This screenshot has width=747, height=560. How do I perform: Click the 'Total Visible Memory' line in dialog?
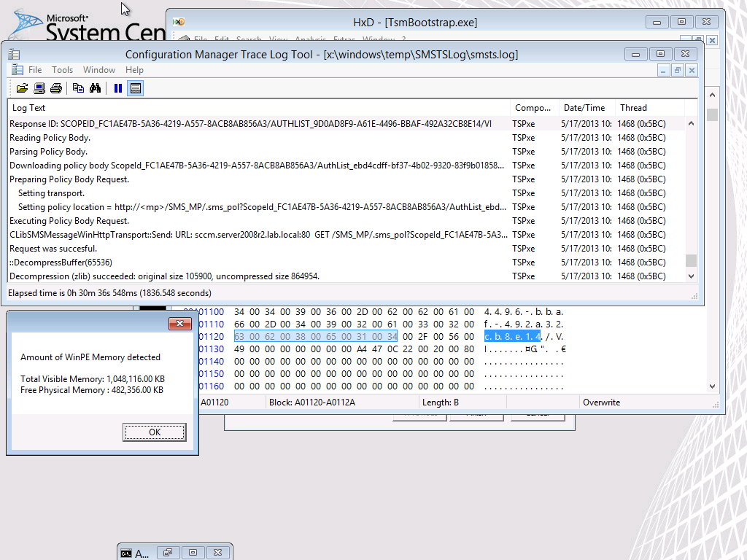click(93, 379)
